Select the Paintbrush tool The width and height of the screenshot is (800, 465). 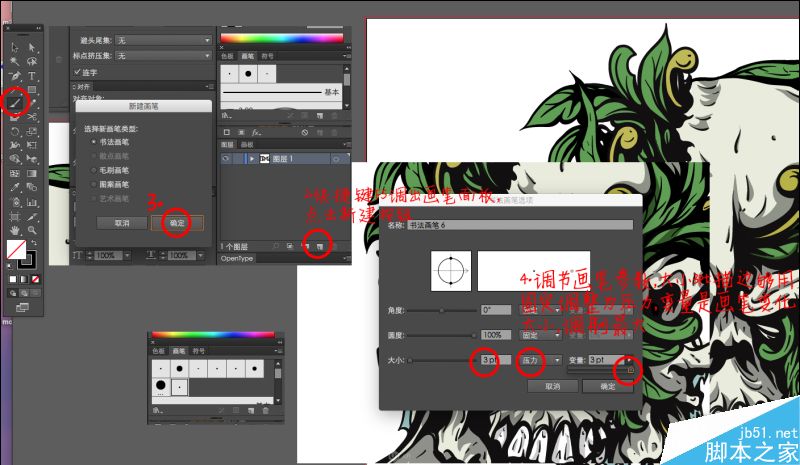(15, 103)
